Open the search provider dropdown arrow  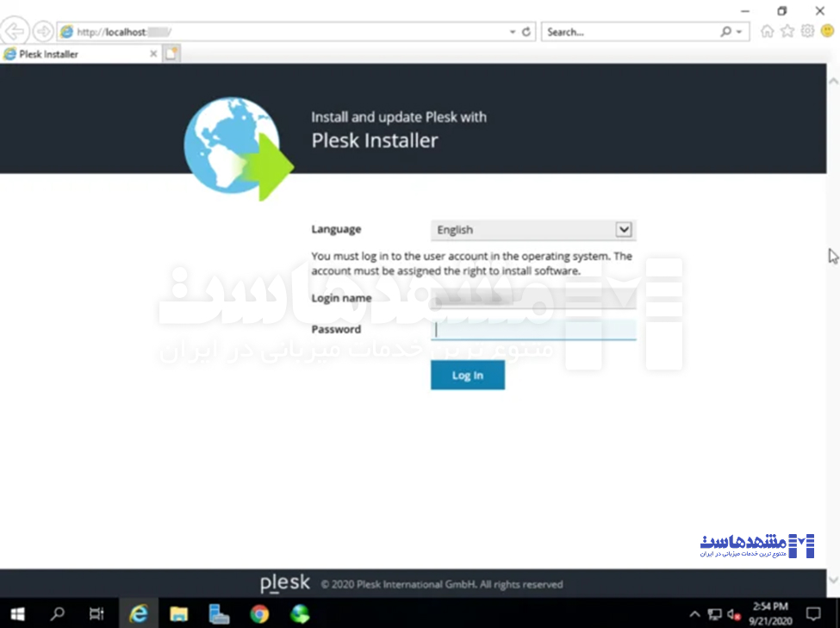740,32
